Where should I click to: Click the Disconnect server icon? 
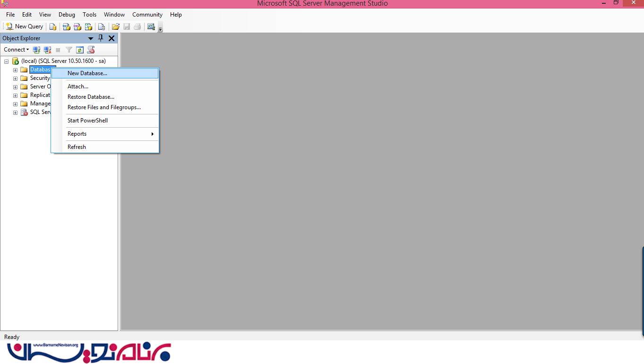(47, 50)
